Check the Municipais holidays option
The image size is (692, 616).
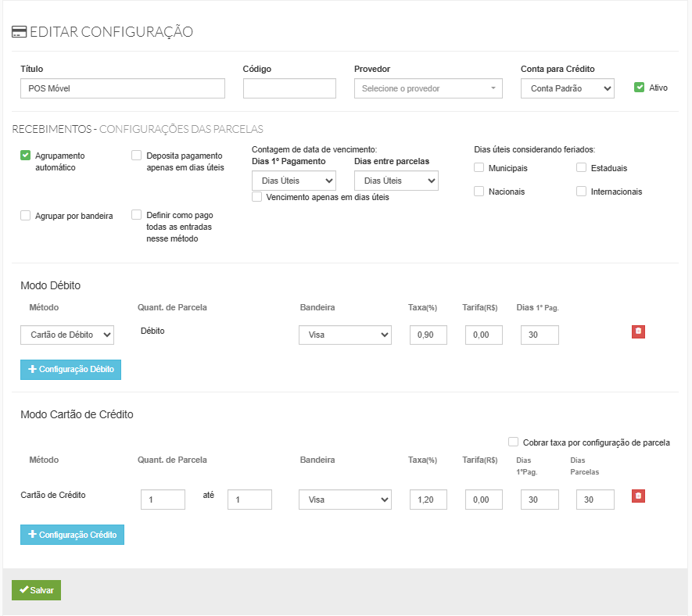pyautogui.click(x=479, y=167)
